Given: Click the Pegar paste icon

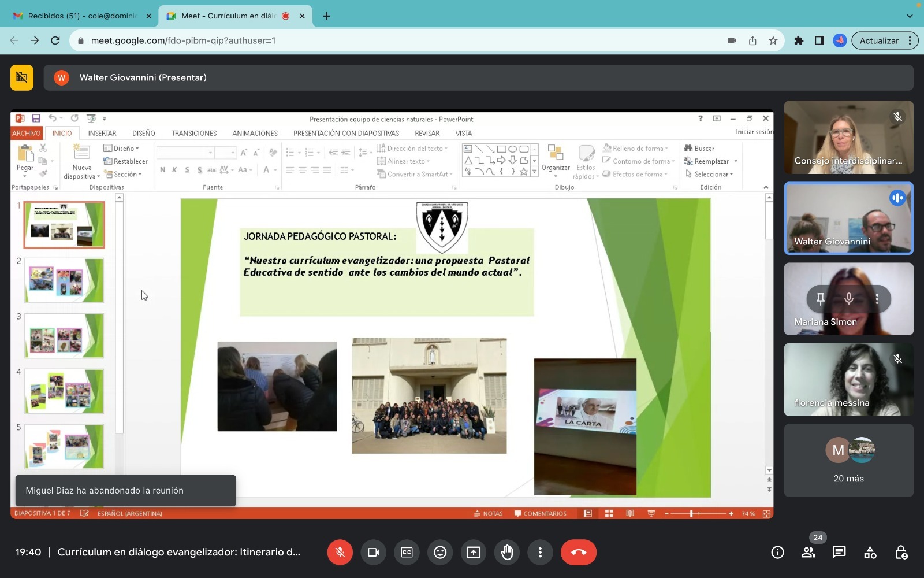Looking at the screenshot, I should click(x=25, y=153).
